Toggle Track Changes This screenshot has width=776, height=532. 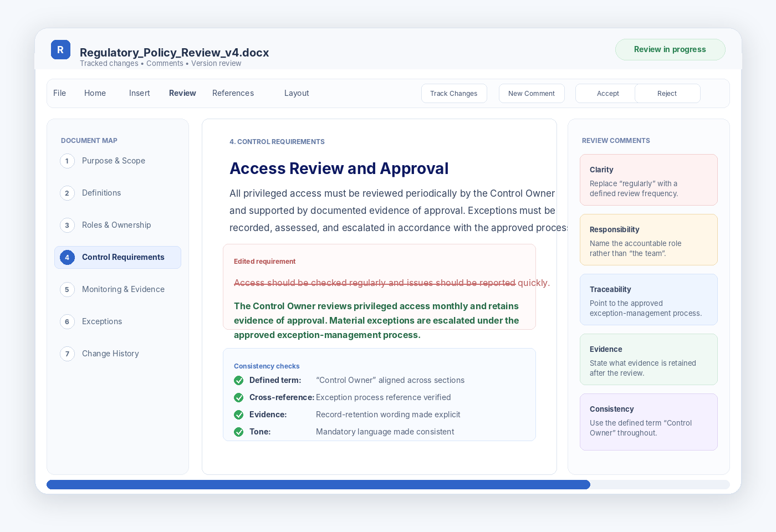[x=454, y=94]
